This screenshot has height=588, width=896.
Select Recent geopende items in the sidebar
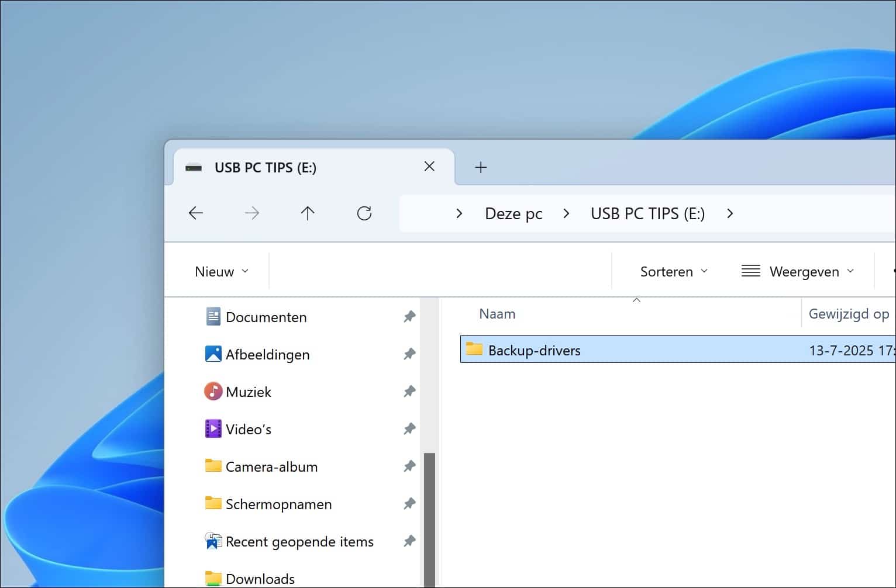299,541
